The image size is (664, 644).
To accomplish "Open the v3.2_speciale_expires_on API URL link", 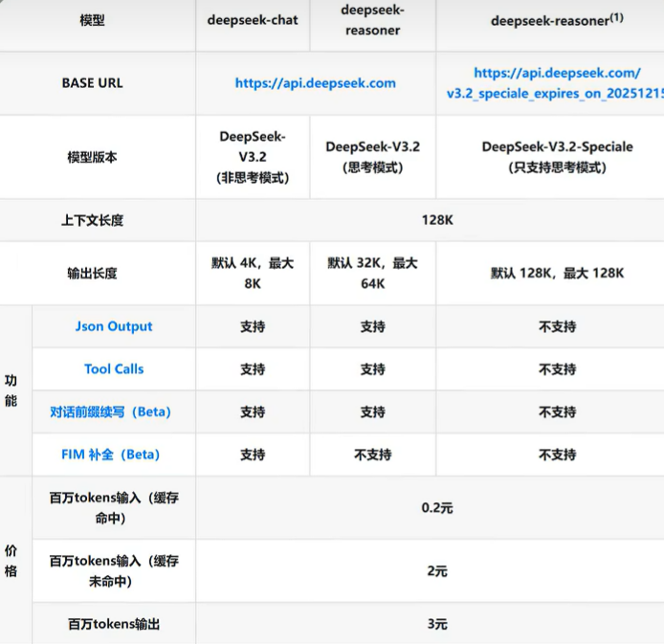I will pyautogui.click(x=556, y=83).
